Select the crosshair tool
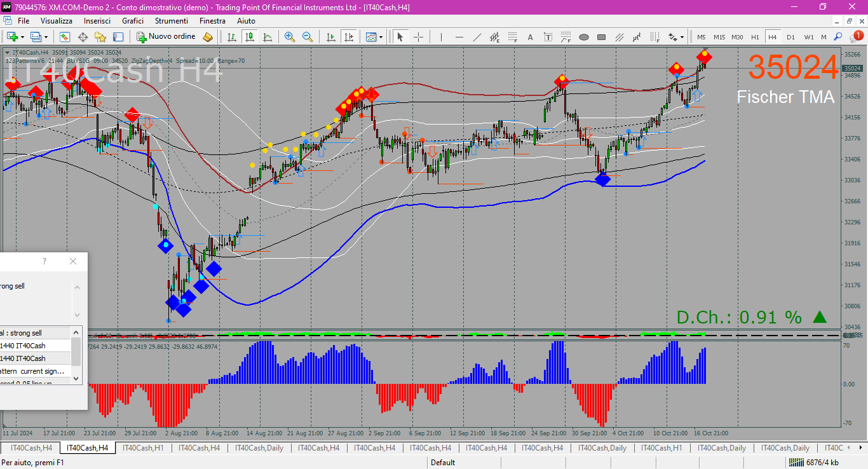Viewport: 868px width, 469px height. pyautogui.click(x=418, y=37)
